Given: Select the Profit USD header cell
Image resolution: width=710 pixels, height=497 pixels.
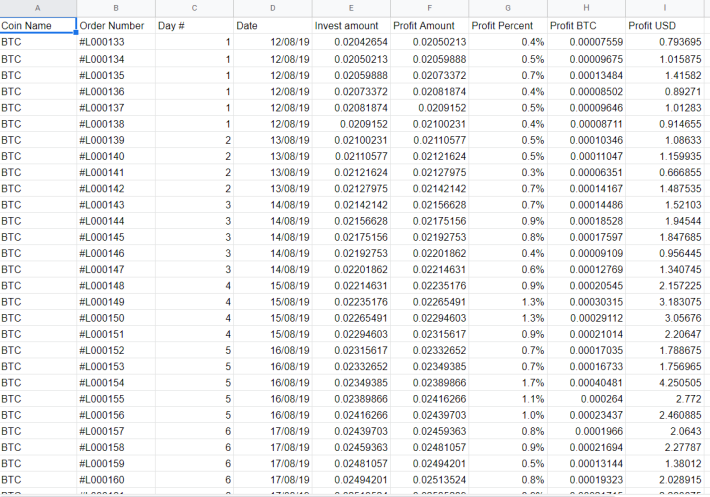Looking at the screenshot, I should 665,26.
